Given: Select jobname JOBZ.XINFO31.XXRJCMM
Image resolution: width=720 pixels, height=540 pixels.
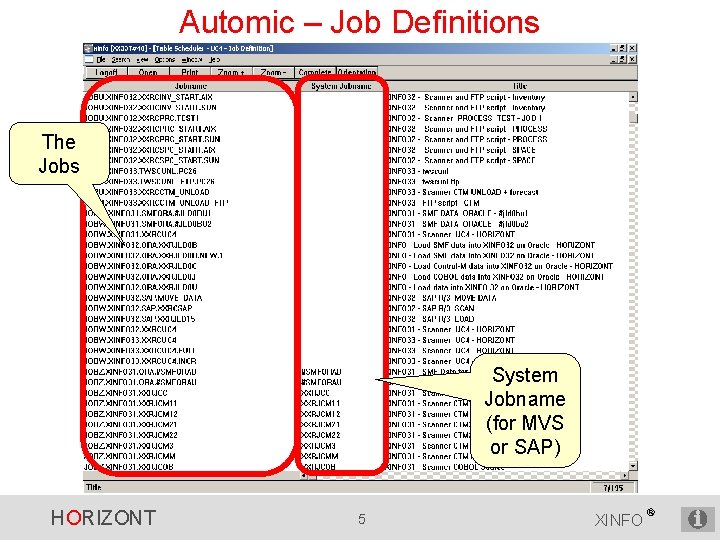Looking at the screenshot, I should coord(130,456).
